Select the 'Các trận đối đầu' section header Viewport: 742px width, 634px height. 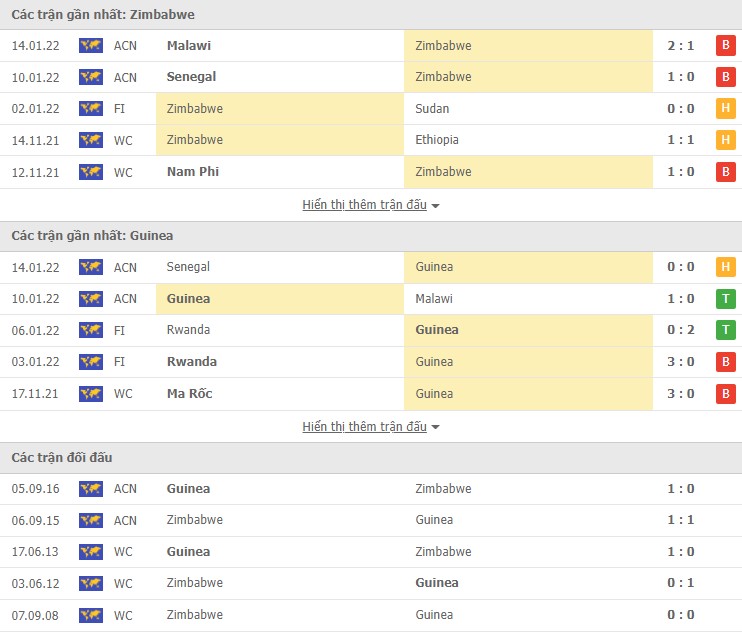coord(62,458)
